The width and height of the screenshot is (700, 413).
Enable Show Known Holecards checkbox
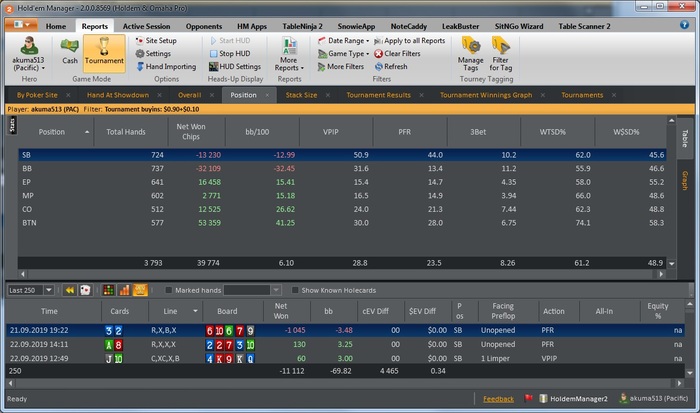(295, 290)
